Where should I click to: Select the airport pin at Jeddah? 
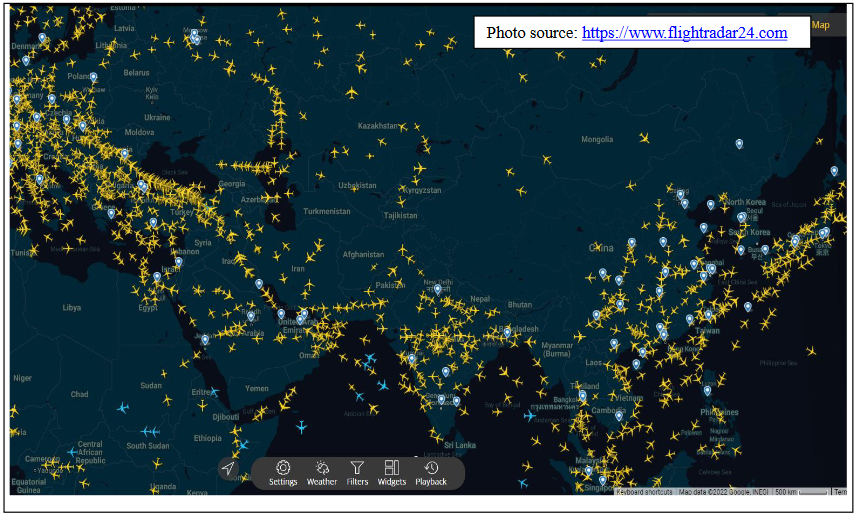(205, 340)
